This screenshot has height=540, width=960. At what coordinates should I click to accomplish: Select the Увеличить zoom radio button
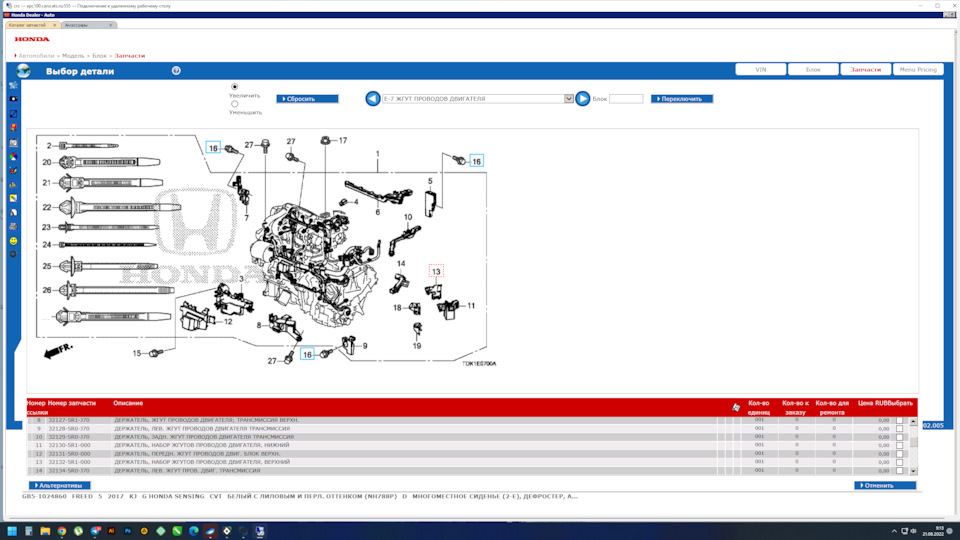point(234,87)
